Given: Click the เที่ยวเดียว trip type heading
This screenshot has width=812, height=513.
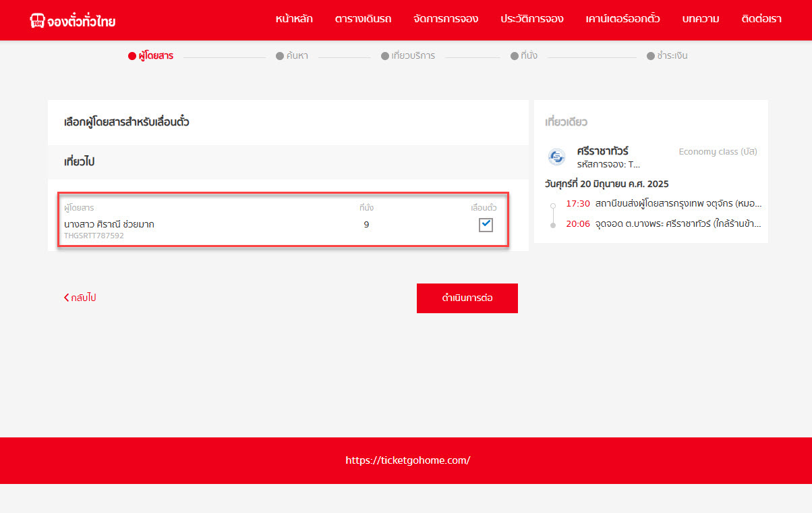Looking at the screenshot, I should (x=566, y=122).
